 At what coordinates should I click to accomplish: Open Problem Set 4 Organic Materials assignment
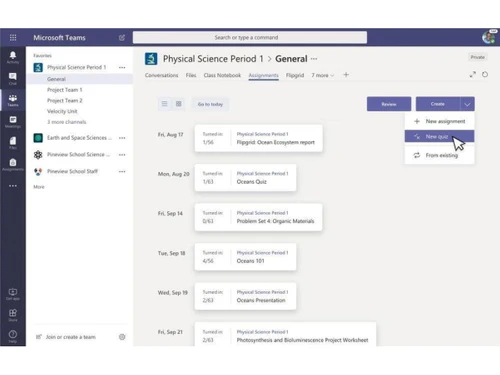point(258,217)
